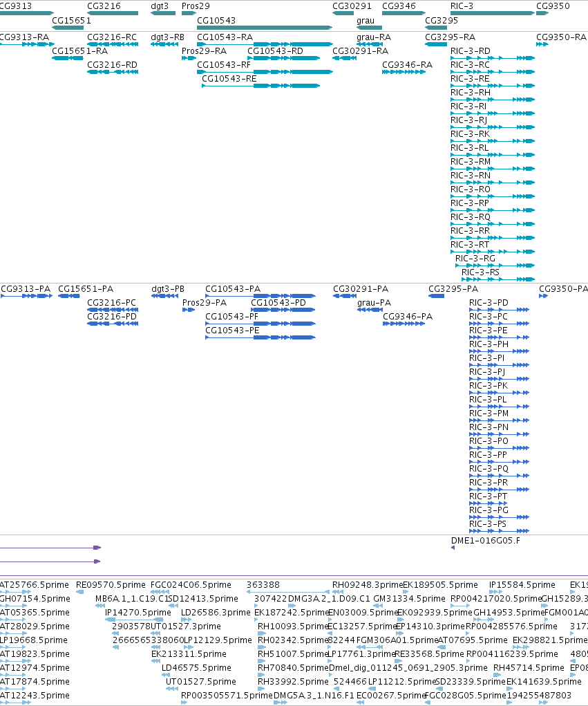Open transcript CG9313-RA
Image resolution: width=588 pixels, height=706 pixels.
click(24, 37)
